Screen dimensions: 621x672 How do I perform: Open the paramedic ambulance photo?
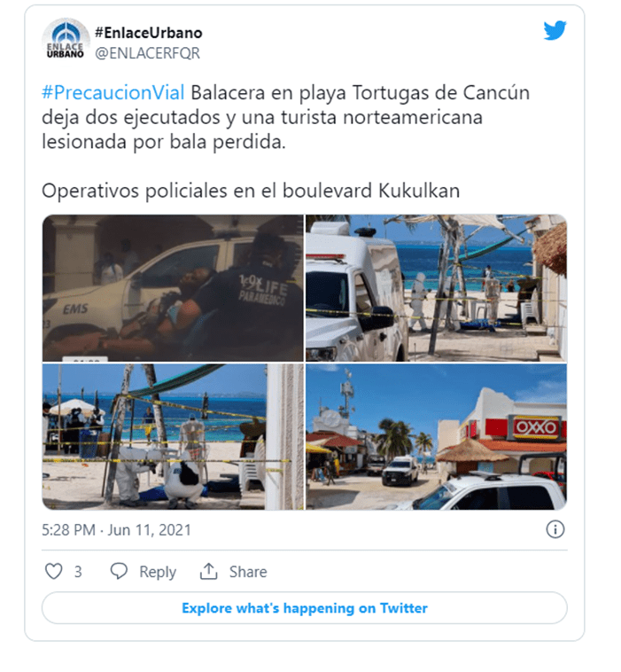173,288
